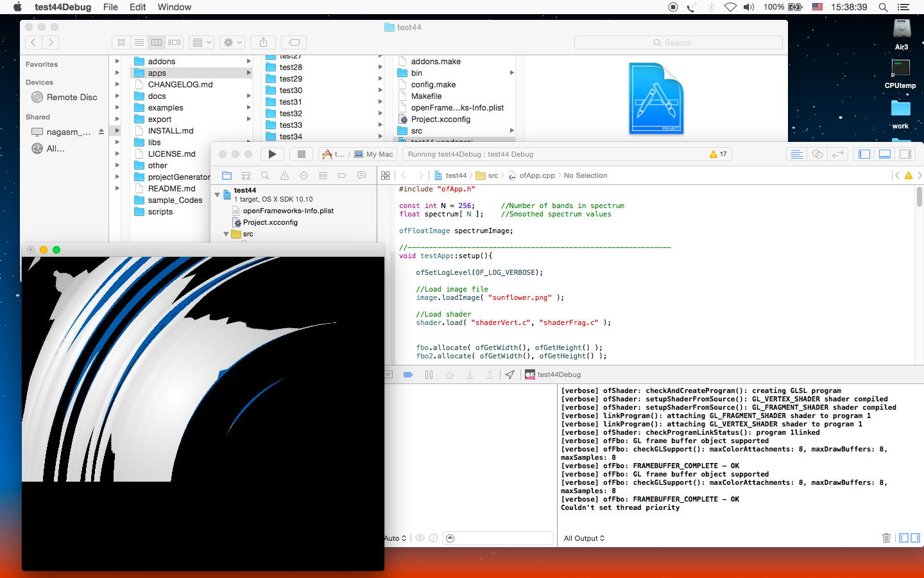Open the Find navigator magnifier icon
924x578 pixels.
tap(265, 175)
